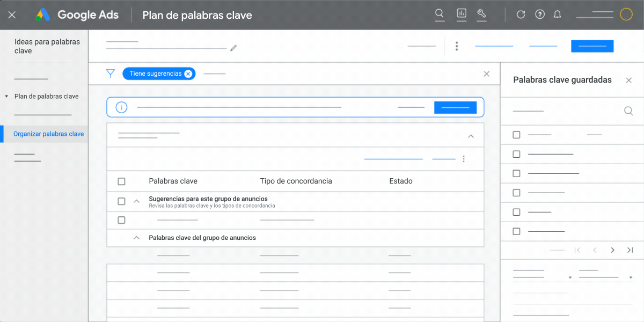Check the select-all checkbox in the keywords table
The image size is (644, 322).
(x=121, y=181)
